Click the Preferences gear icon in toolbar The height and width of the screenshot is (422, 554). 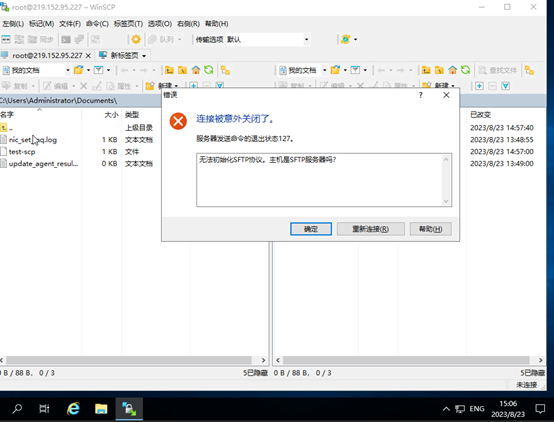click(x=136, y=39)
